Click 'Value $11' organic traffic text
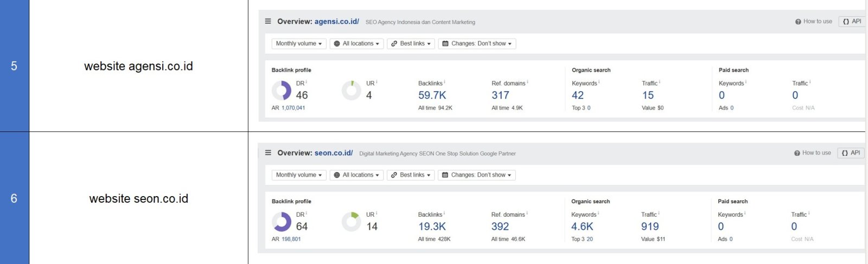The image size is (868, 264). click(653, 240)
